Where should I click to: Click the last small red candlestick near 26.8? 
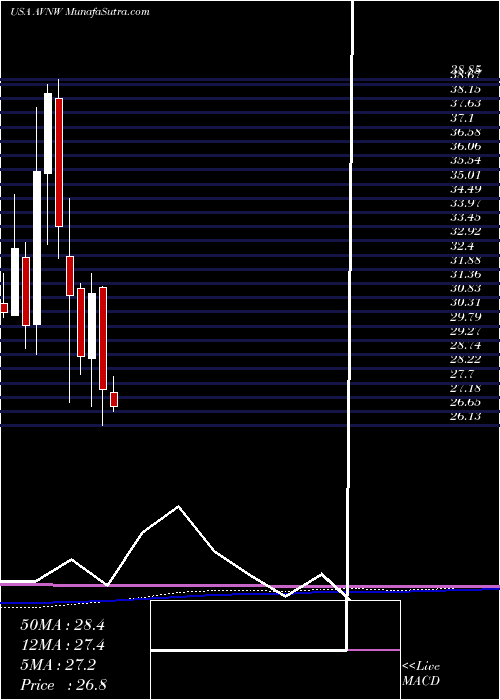114,399
